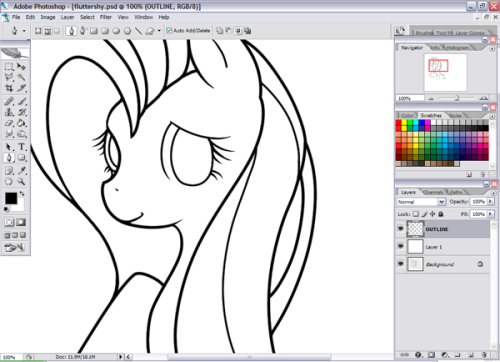This screenshot has width=500, height=362.
Task: Delete layer trash icon
Action: click(x=484, y=355)
